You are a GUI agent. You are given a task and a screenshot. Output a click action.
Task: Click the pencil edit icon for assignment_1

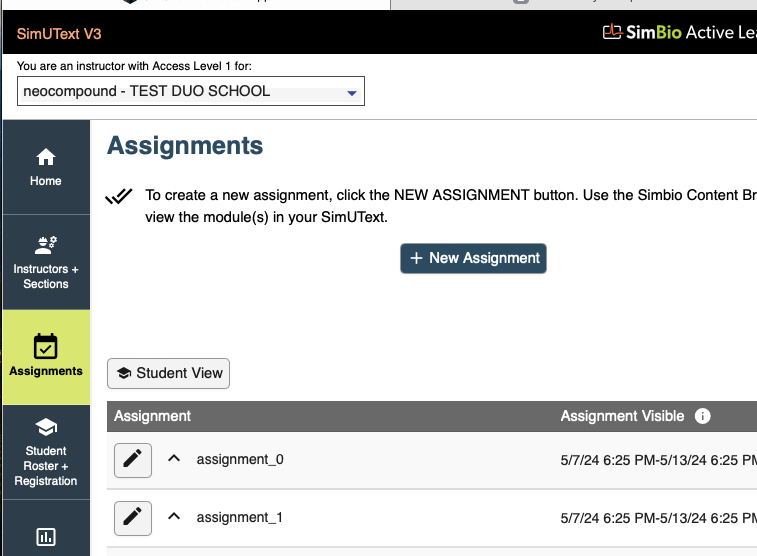[133, 518]
